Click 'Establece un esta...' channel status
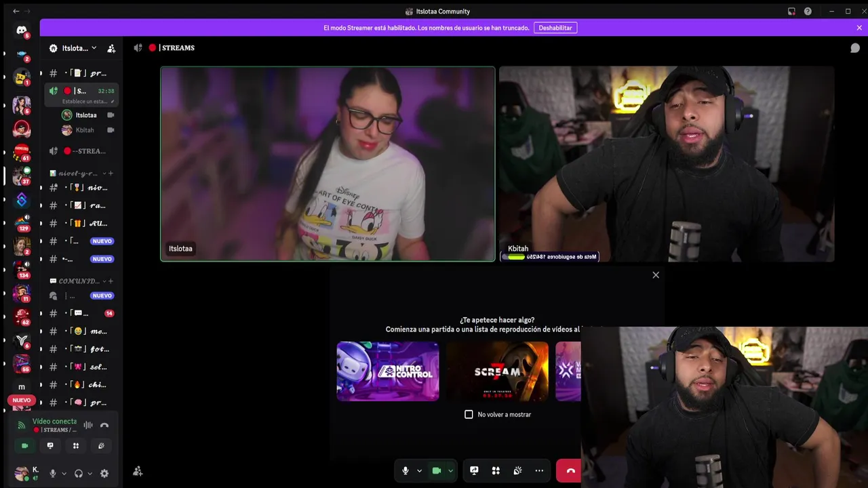The image size is (868, 488). coord(85,102)
